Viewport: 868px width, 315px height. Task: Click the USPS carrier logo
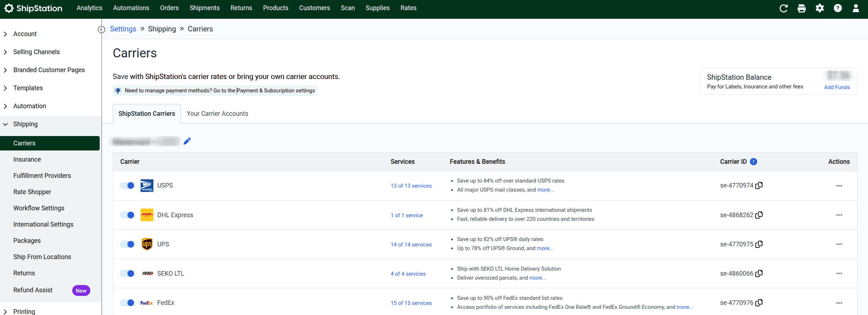click(147, 185)
